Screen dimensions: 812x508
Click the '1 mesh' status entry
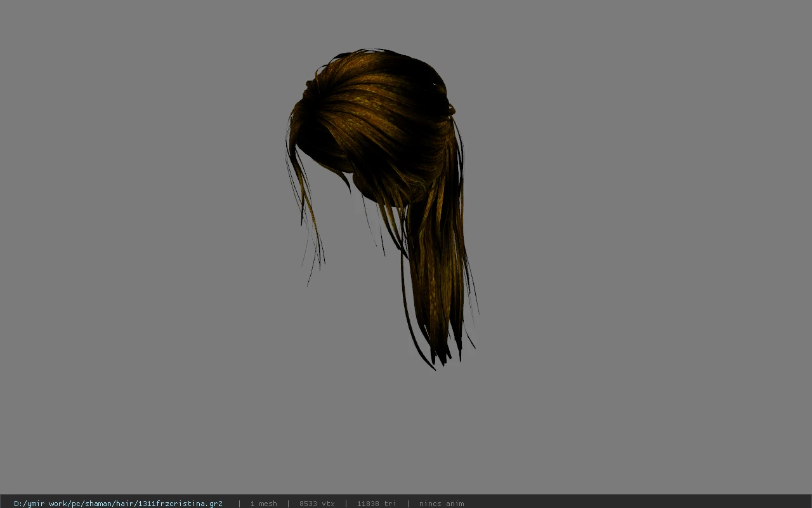tap(263, 504)
